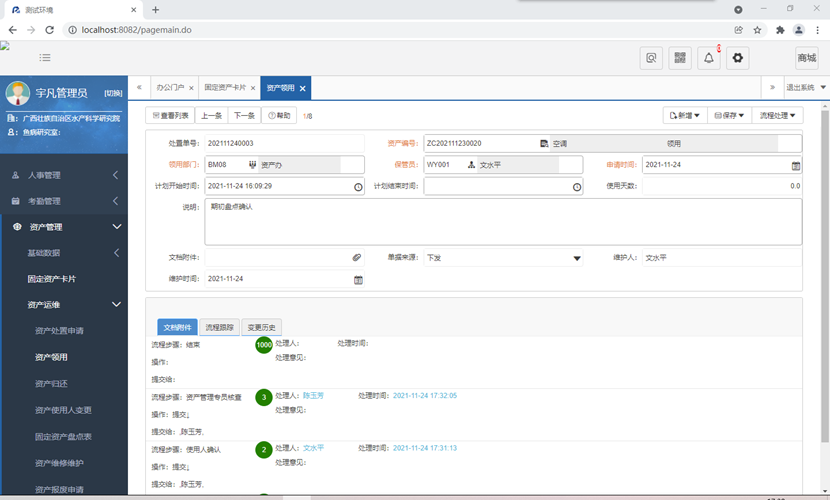The height and width of the screenshot is (500, 830).
Task: Click the user avatar picture
Action: [x=18, y=93]
